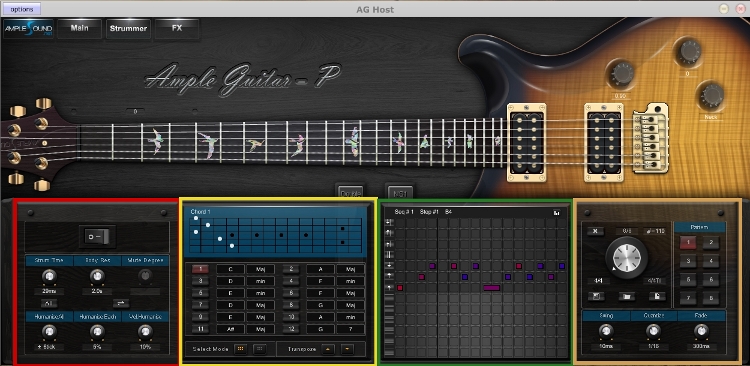Screen dimensions: 750x366
Task: Click the Vel Humanize knob
Action: pos(145,332)
